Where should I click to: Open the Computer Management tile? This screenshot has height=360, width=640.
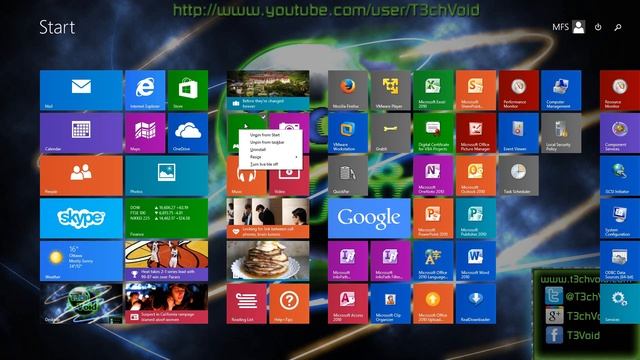[561, 90]
